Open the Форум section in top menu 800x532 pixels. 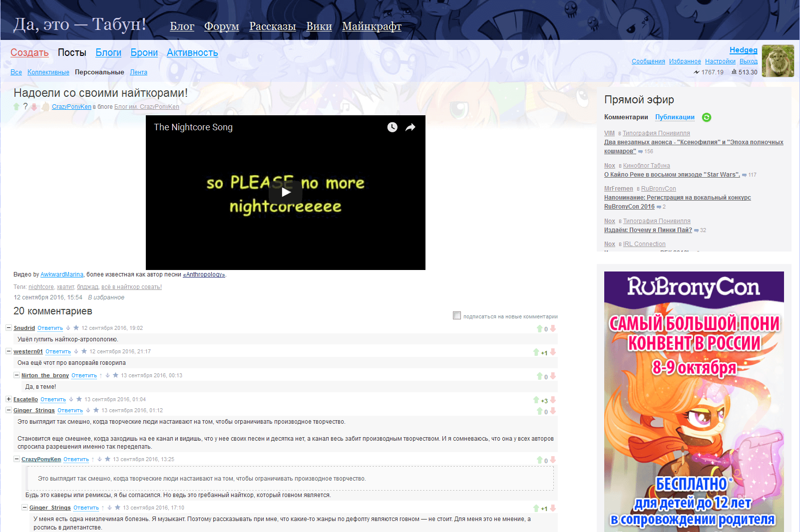221,26
